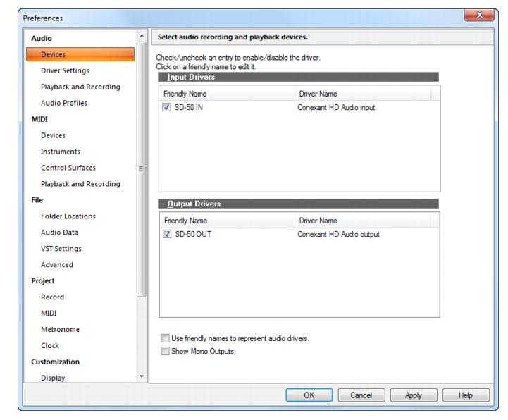Select VST Settings under File
Image resolution: width=508 pixels, height=420 pixels.
61,249
